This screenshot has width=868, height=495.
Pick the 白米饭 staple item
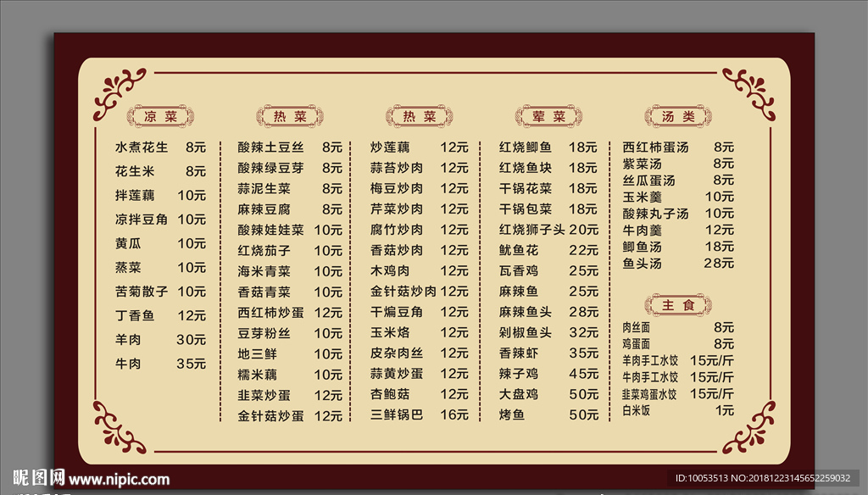click(637, 411)
